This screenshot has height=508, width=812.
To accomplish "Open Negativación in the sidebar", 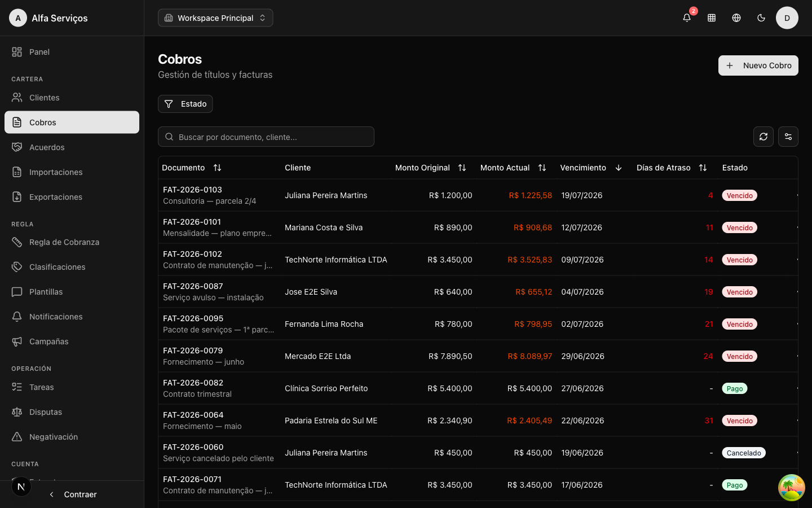I will (x=72, y=437).
